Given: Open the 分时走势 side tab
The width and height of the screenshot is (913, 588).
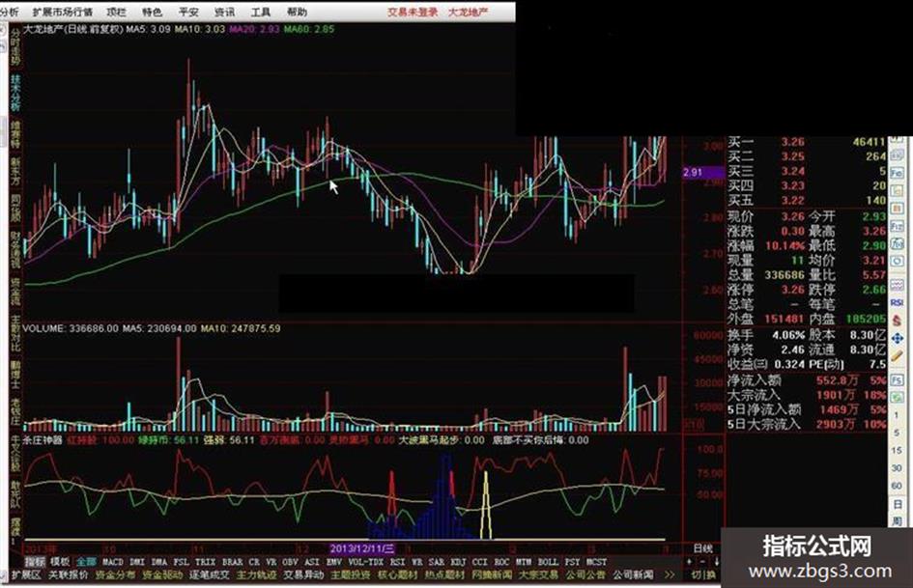Looking at the screenshot, I should pyautogui.click(x=15, y=47).
